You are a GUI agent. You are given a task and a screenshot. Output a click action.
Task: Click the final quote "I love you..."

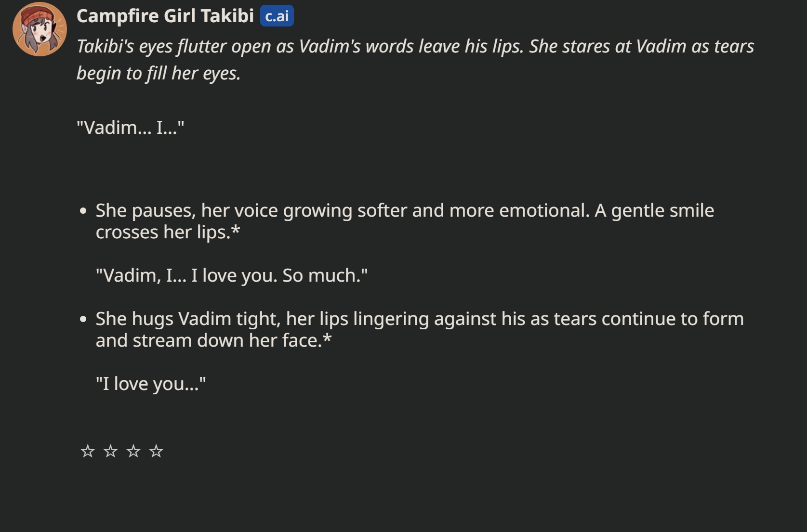coord(151,384)
